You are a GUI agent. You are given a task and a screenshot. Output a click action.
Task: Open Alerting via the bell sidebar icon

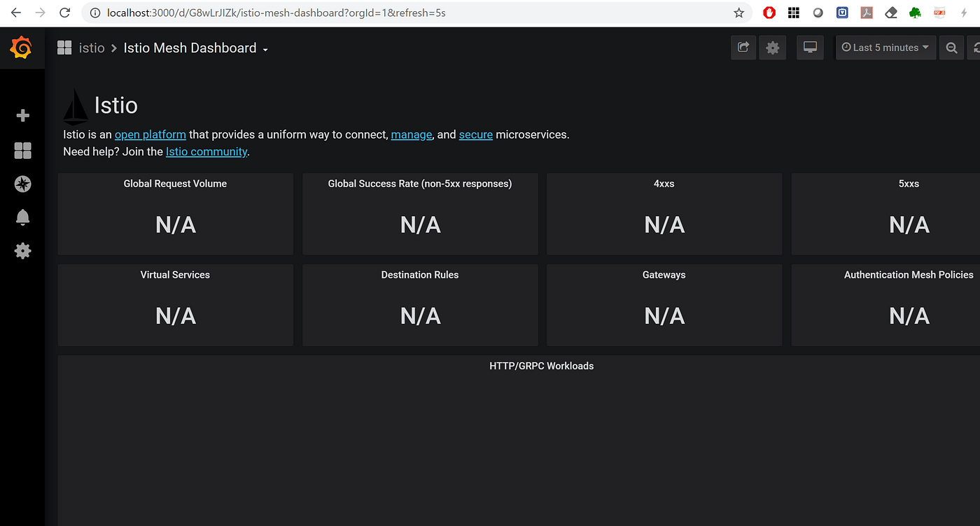point(22,217)
